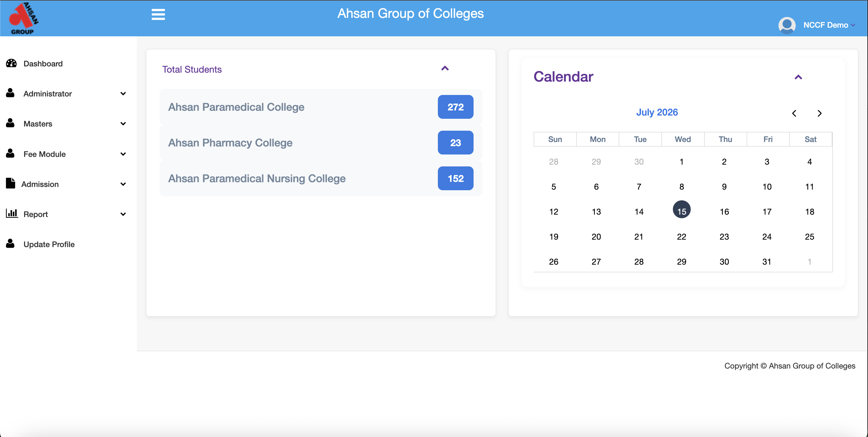
Task: Select Ahsan Paramedical College row
Action: [x=321, y=107]
